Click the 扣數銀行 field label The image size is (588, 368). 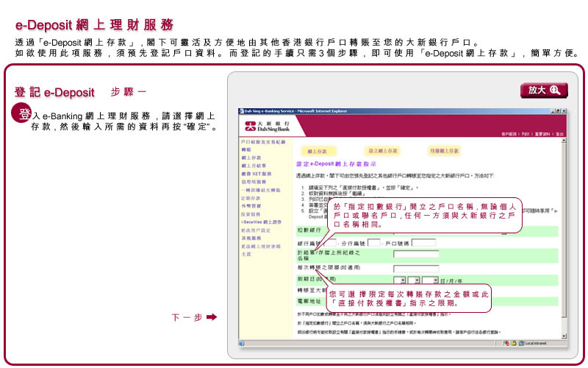309,230
